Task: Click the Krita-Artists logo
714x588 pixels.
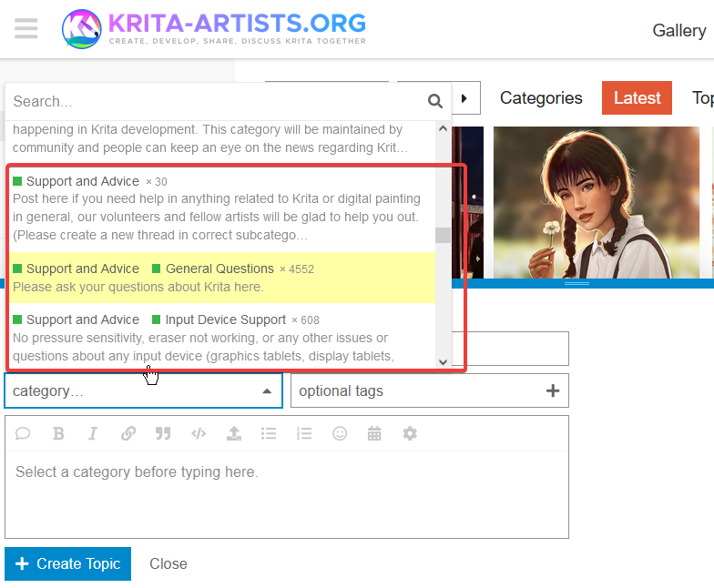Action: pyautogui.click(x=213, y=29)
